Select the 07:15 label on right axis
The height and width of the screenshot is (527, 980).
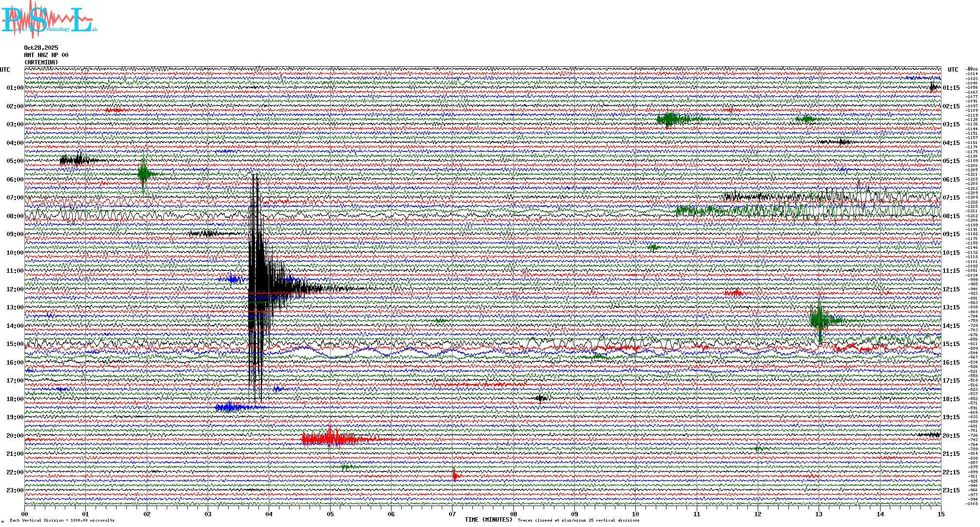tap(951, 198)
